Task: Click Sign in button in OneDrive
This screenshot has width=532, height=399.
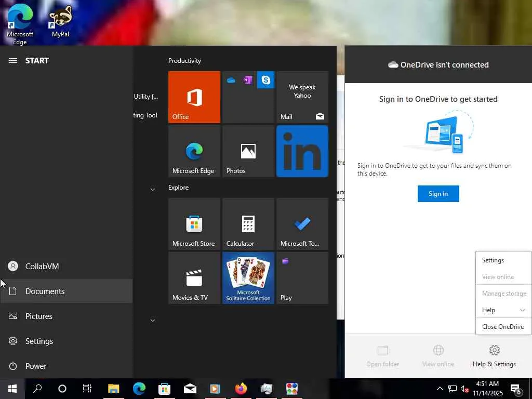Action: click(438, 194)
